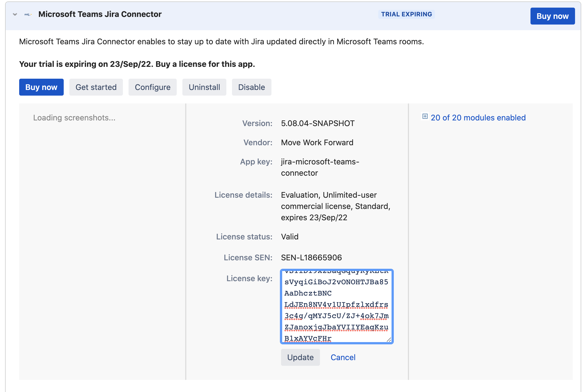Click the Microsoft Teams Jira Connector title
This screenshot has height=392, width=588.
point(100,14)
